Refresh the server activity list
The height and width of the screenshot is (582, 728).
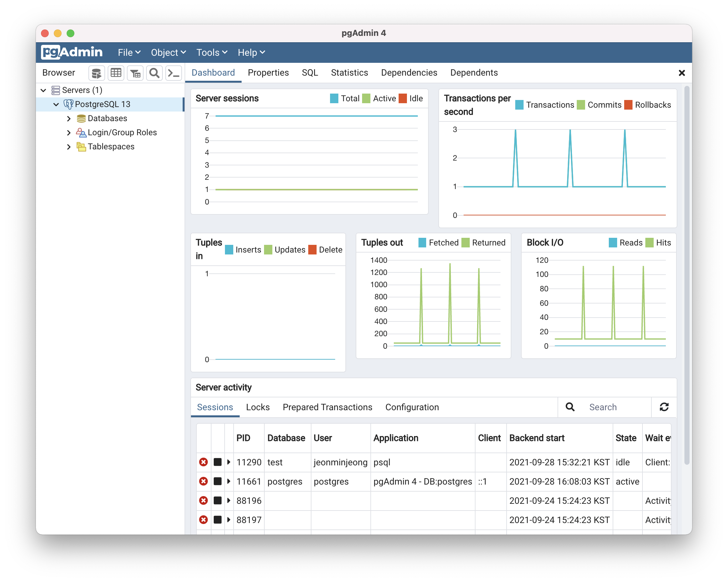click(664, 407)
